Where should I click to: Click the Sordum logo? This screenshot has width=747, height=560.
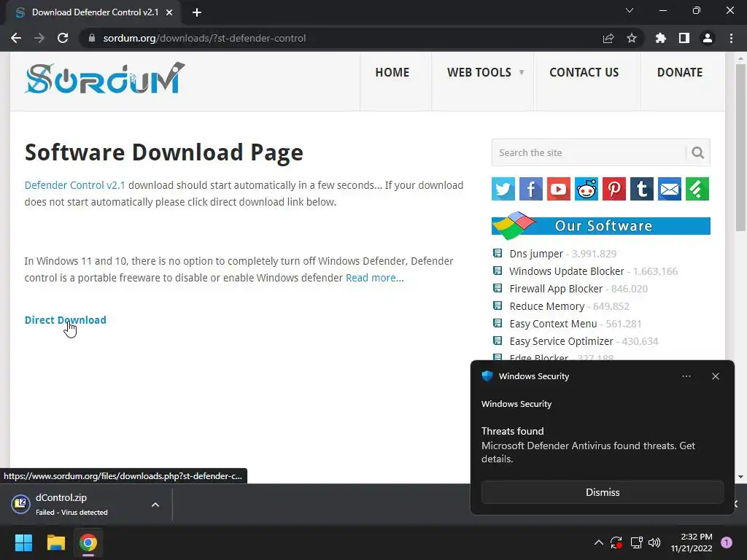tap(105, 78)
